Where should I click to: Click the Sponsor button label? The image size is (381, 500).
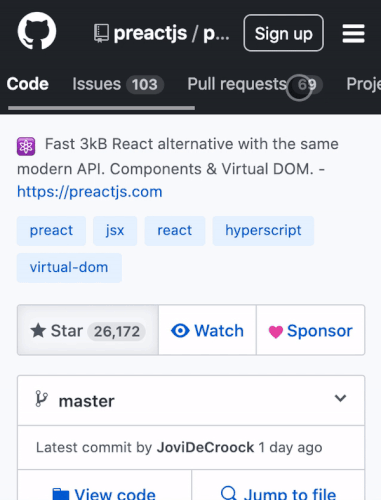click(x=320, y=331)
